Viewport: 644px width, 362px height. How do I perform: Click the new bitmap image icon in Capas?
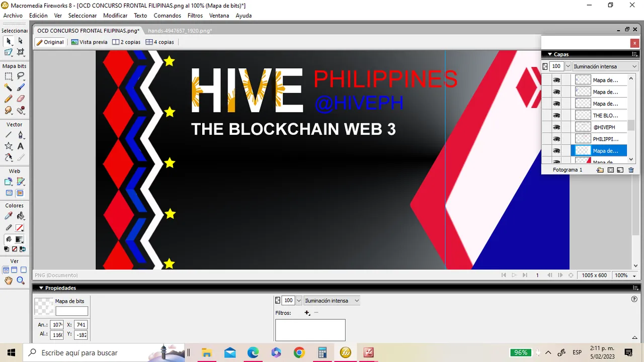pos(620,170)
